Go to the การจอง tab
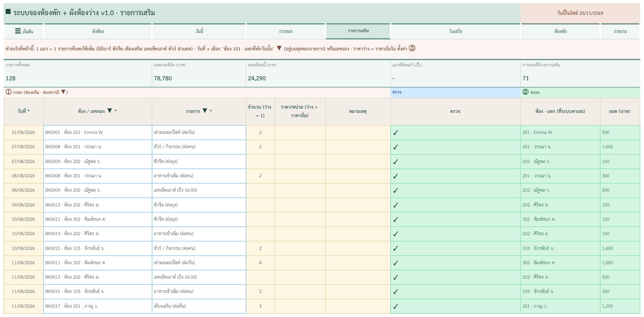644x317 pixels. coord(286,31)
